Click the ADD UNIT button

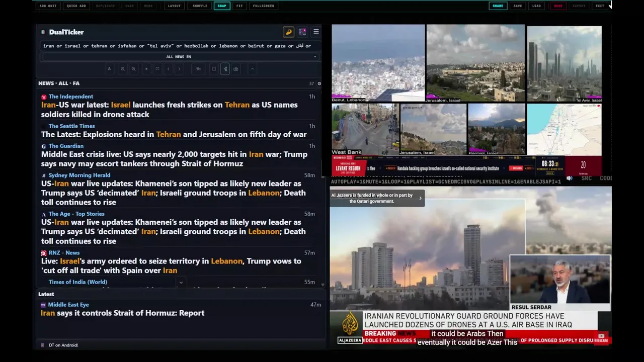point(48,6)
